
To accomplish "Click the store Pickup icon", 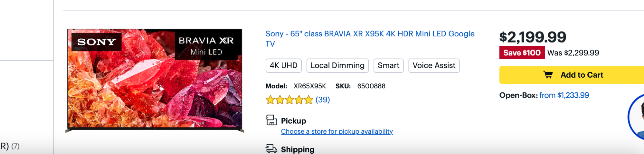I will click(271, 120).
